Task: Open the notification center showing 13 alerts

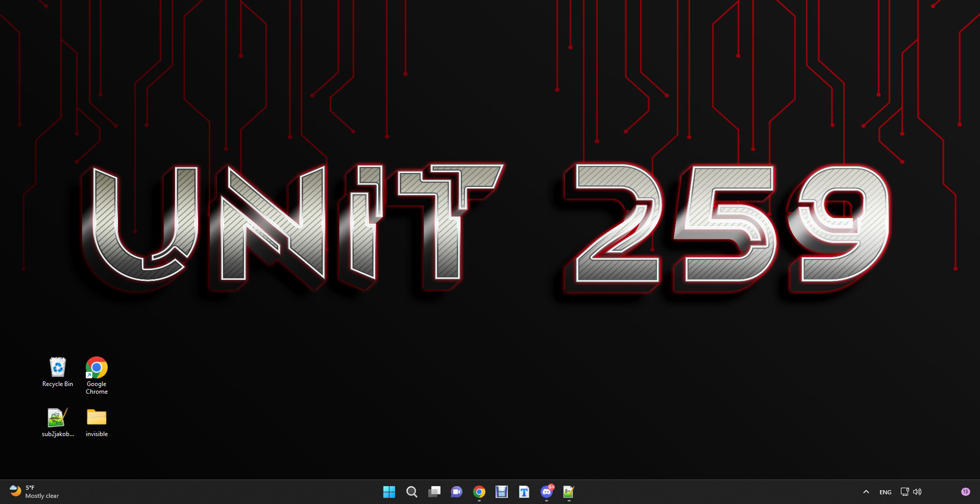Action: pos(966,492)
